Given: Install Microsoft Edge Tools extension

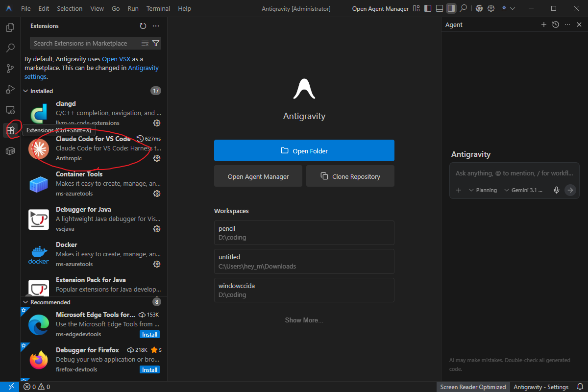Looking at the screenshot, I should pos(149,335).
